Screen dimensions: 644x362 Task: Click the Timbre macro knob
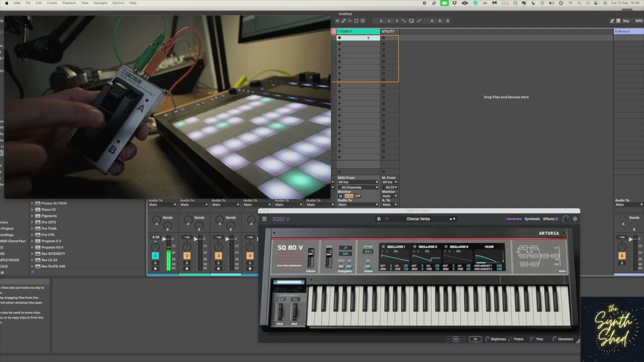click(x=510, y=339)
